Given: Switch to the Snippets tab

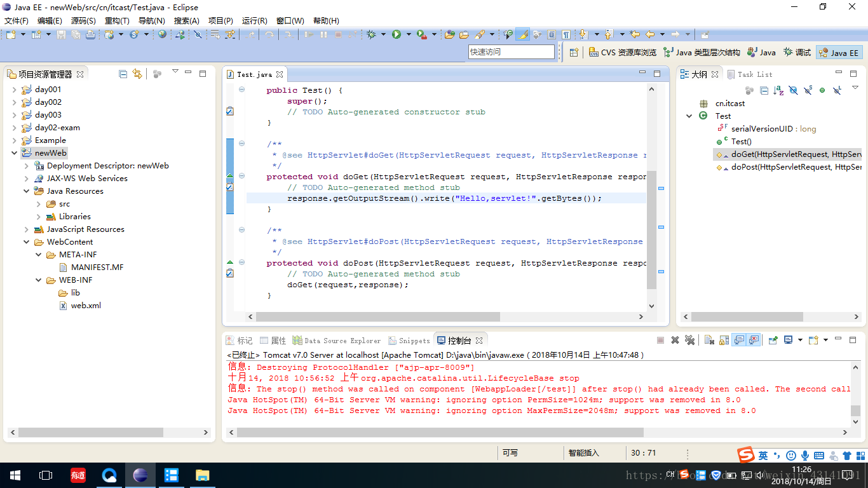Looking at the screenshot, I should 409,341.
